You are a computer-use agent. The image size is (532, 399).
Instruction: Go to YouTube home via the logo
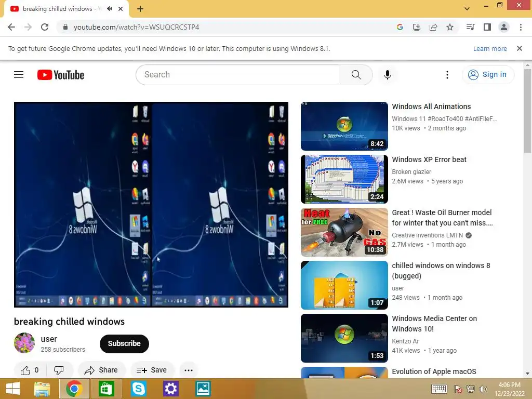(61, 75)
